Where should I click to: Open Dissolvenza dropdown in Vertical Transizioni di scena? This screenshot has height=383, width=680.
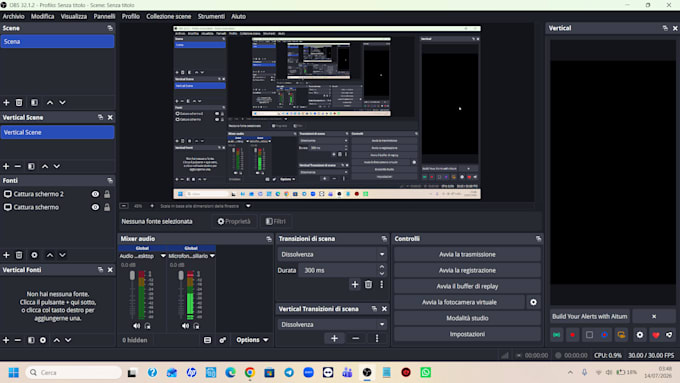pos(332,324)
